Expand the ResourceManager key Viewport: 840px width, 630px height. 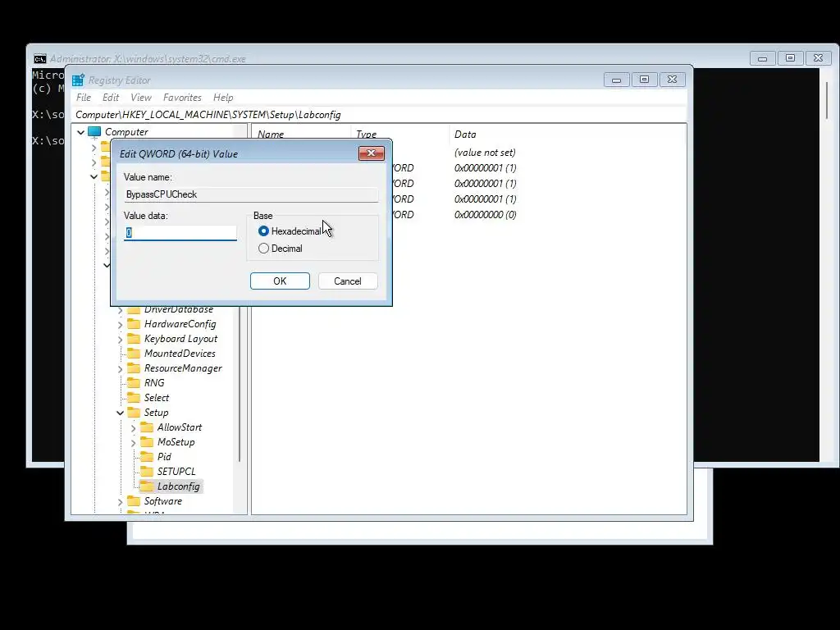click(x=120, y=368)
